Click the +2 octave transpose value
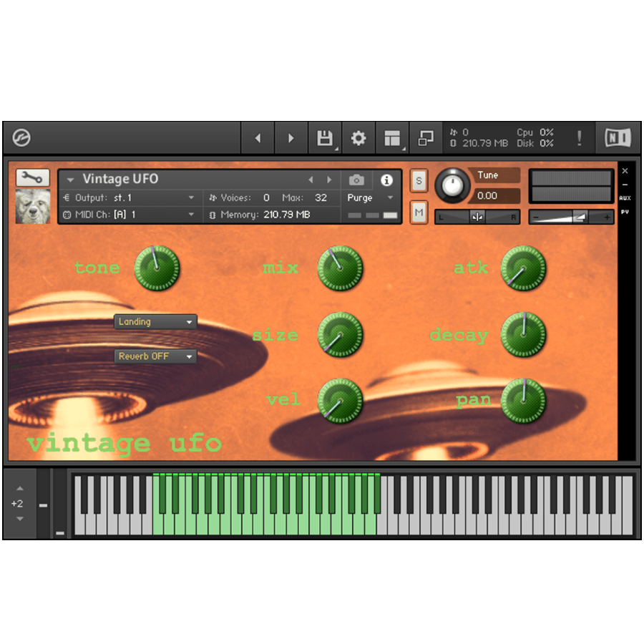Screen dimensions: 644x644 pyautogui.click(x=17, y=504)
